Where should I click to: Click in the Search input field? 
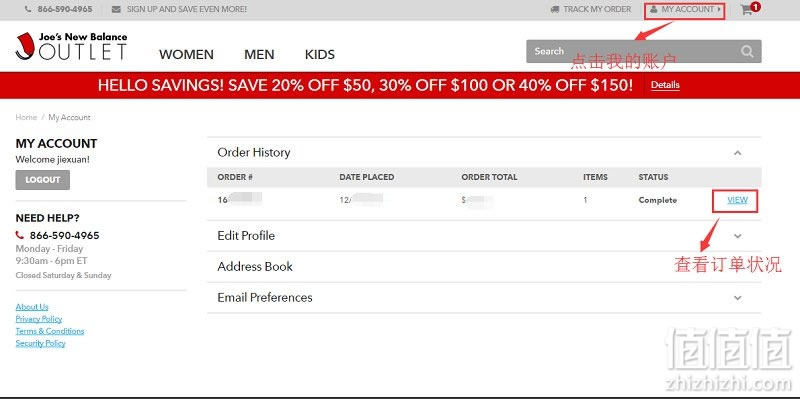(x=633, y=52)
